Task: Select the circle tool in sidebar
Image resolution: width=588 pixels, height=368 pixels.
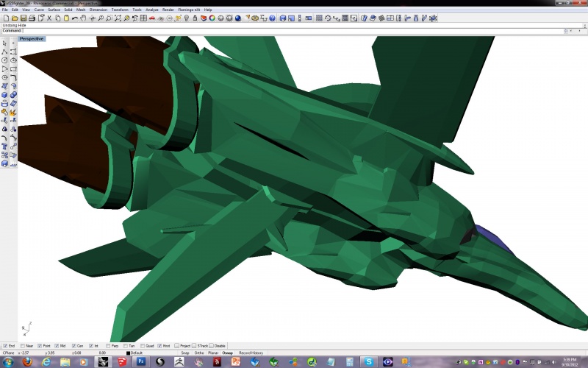Action: 4,60
